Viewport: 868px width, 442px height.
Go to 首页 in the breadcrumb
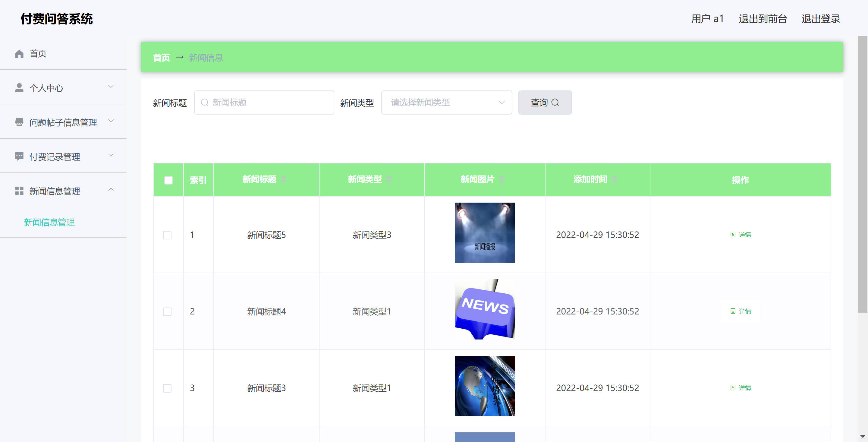tap(161, 58)
